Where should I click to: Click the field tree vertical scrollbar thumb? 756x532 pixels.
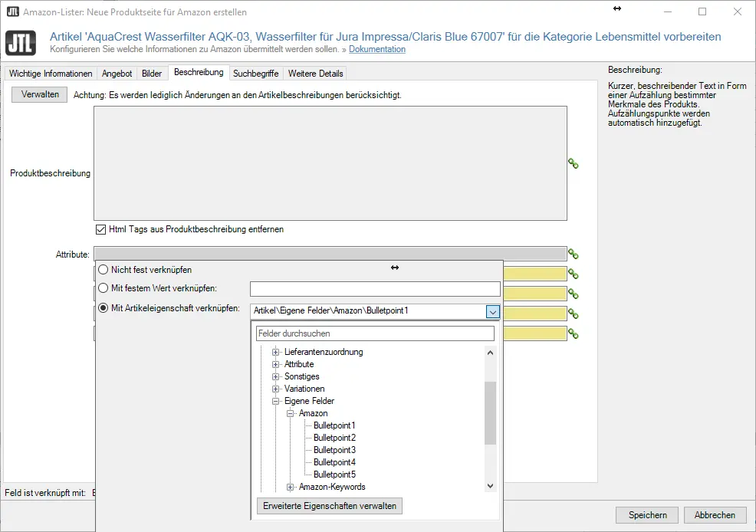click(491, 413)
